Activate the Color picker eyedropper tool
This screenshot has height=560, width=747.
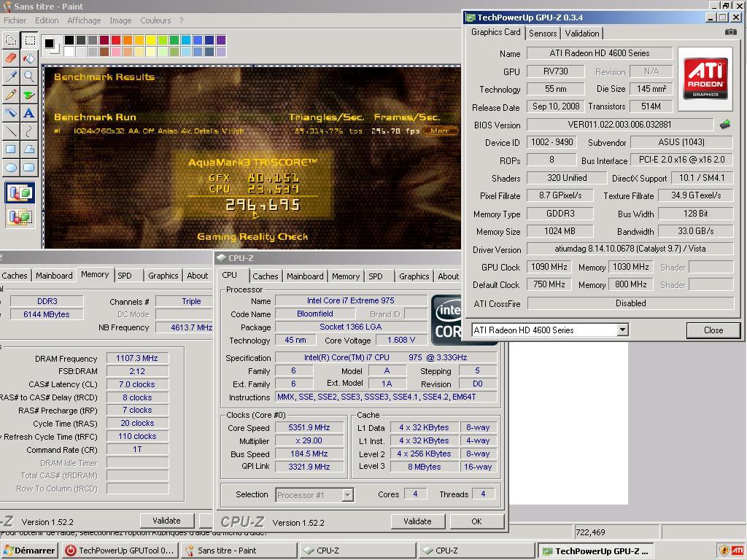10,77
